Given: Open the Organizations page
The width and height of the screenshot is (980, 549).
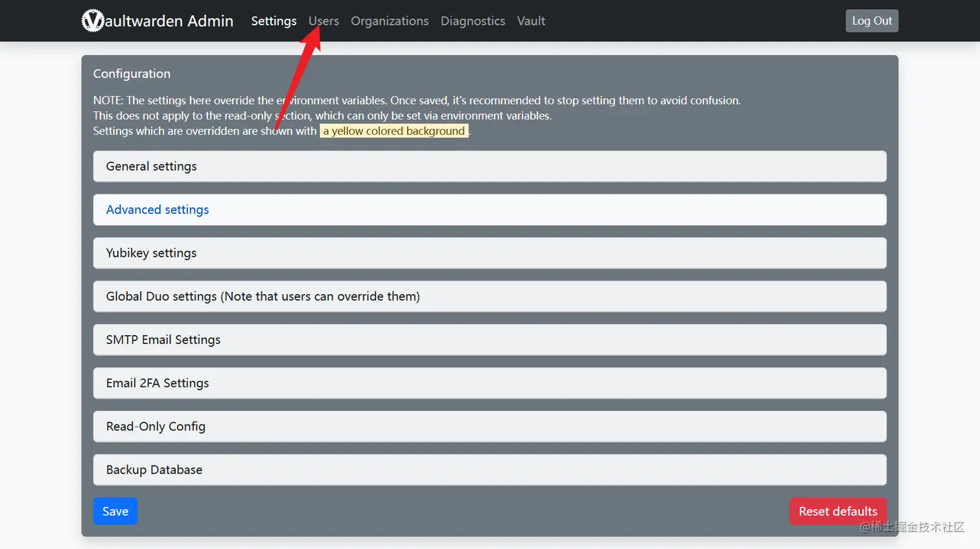Looking at the screenshot, I should click(x=390, y=21).
